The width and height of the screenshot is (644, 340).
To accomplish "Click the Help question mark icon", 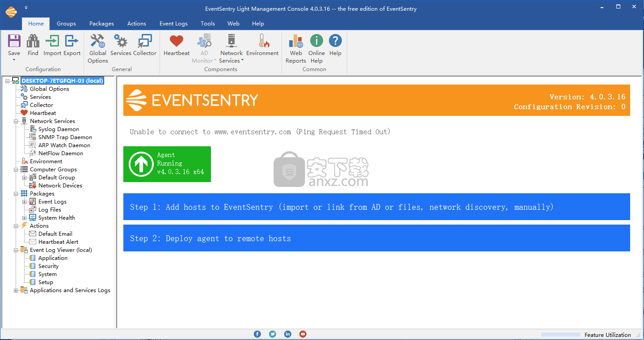I will click(335, 41).
